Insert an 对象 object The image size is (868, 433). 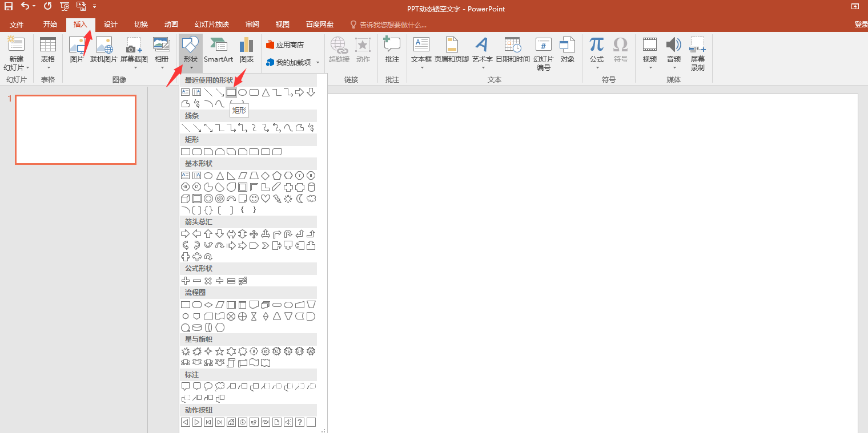[567, 50]
